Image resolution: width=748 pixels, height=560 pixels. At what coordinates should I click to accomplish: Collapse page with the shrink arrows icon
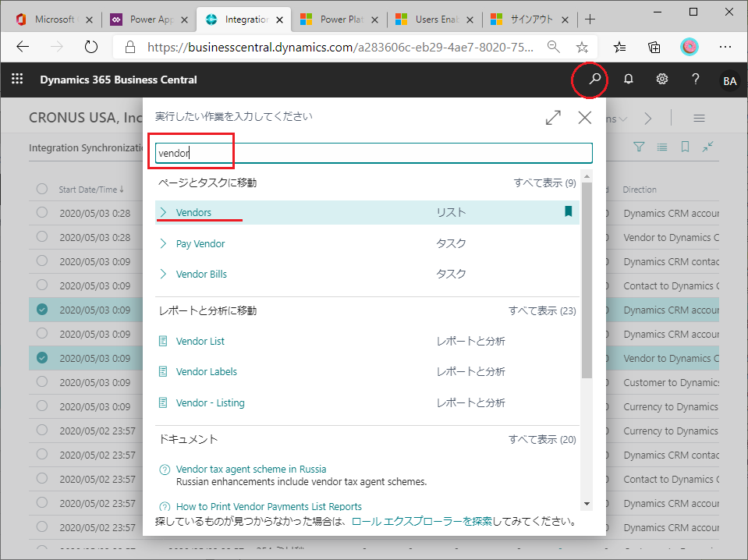708,147
